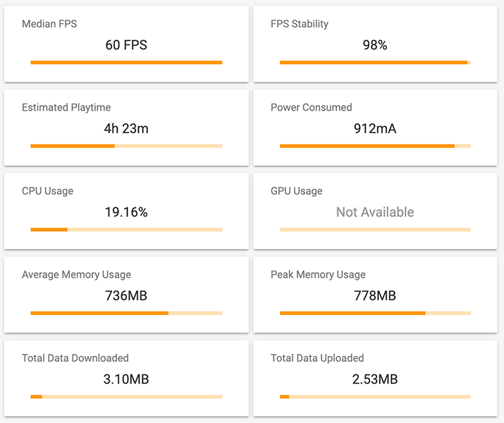The width and height of the screenshot is (504, 423).
Task: Click the Estimated Playtime progress bar
Action: pyautogui.click(x=126, y=146)
